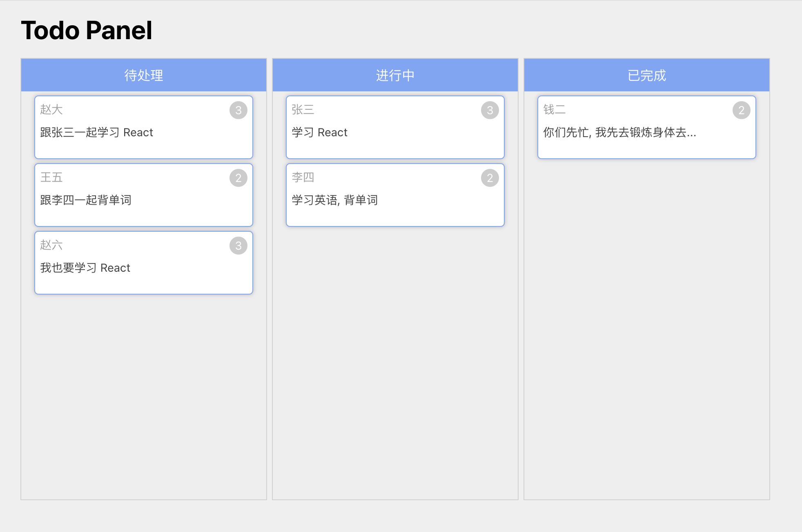Click the badge icon on 赵六's card

(238, 245)
